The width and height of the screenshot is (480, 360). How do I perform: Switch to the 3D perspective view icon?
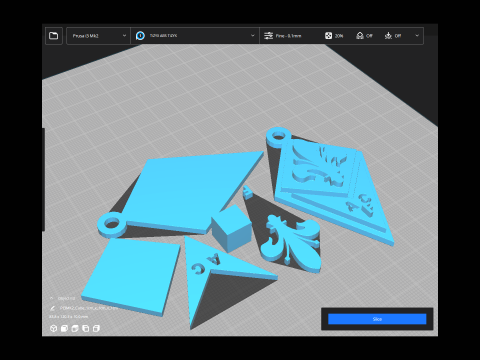53,328
